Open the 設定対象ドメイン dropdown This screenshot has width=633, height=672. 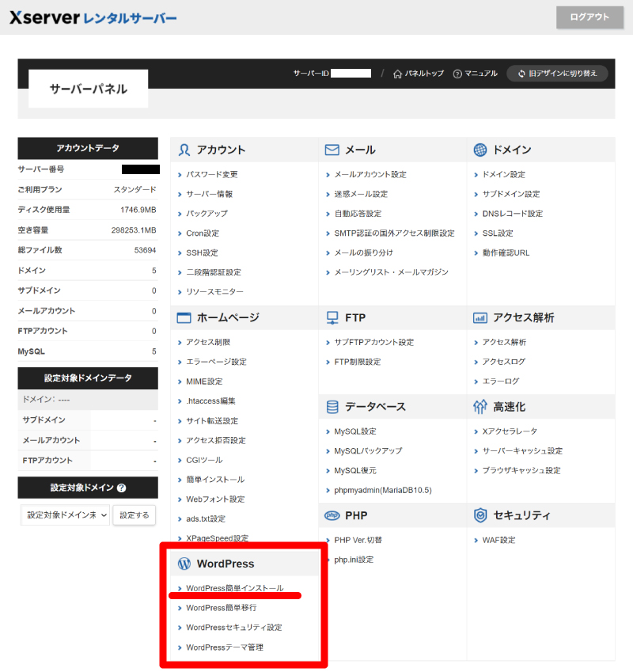65,515
